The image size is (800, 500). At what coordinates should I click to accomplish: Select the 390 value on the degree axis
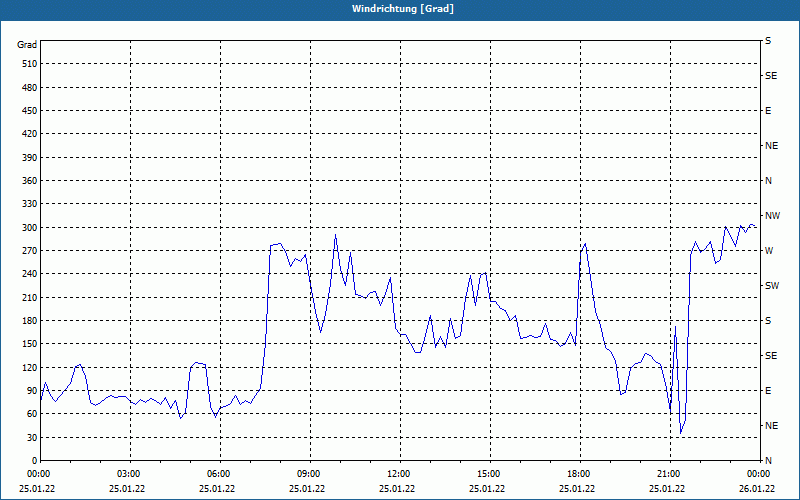click(x=30, y=158)
